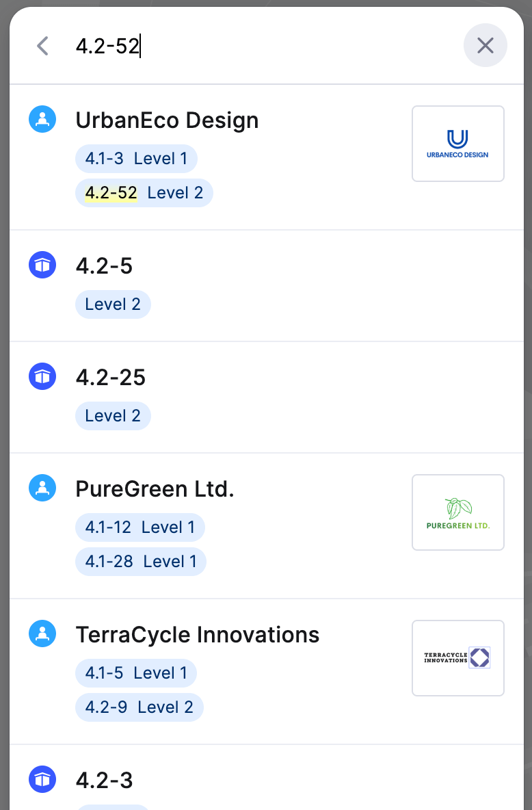Image resolution: width=532 pixels, height=810 pixels.
Task: Click the UrbanEco Design exhibitor person icon
Action: (42, 119)
